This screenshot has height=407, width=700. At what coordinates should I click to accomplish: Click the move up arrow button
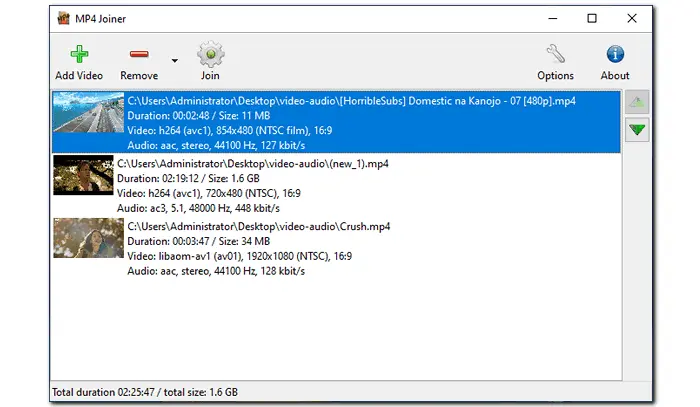pos(637,103)
